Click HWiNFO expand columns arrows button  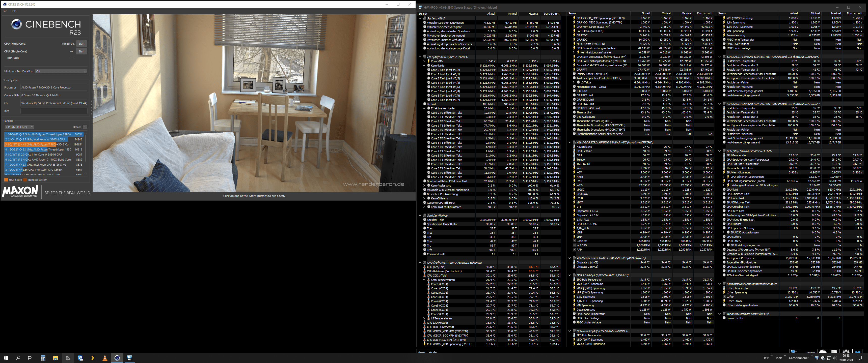pos(422,352)
